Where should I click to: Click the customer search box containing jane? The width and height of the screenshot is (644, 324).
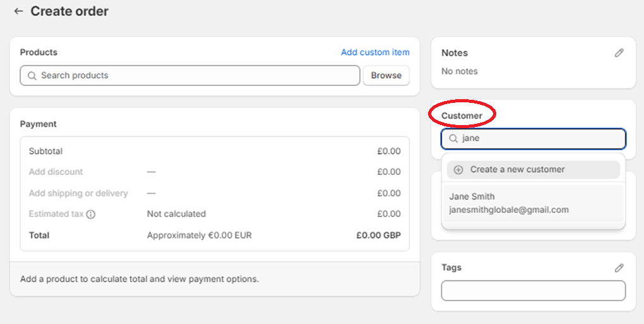click(534, 139)
